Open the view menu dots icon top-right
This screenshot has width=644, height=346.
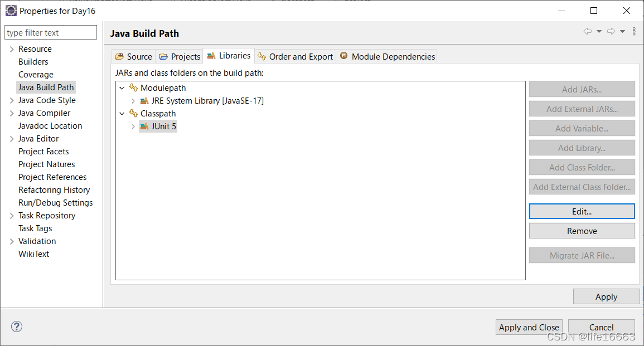pos(634,31)
